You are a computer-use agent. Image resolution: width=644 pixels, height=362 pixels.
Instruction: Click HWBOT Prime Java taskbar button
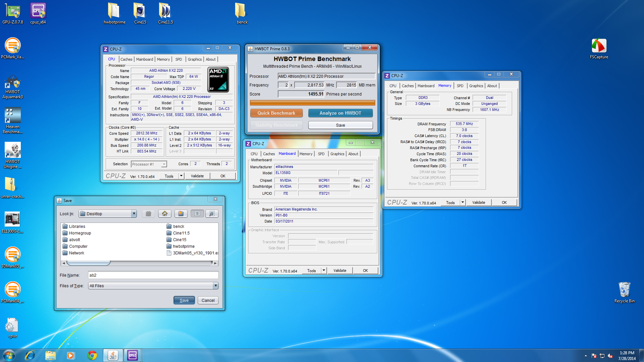(x=113, y=355)
